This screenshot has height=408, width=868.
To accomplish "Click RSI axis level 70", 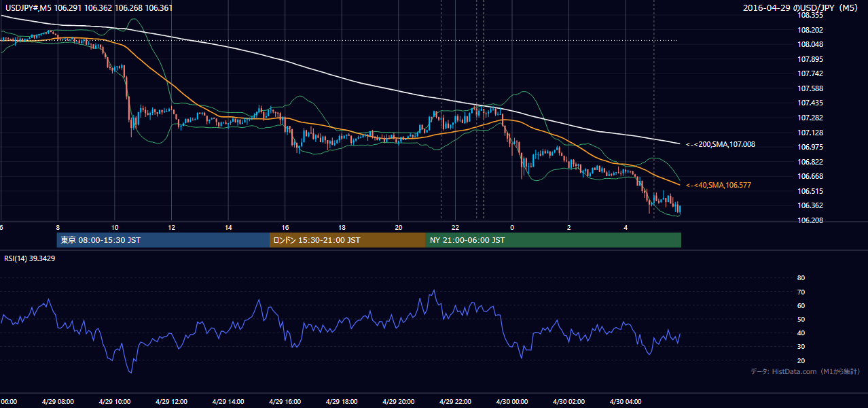I will pyautogui.click(x=801, y=292).
